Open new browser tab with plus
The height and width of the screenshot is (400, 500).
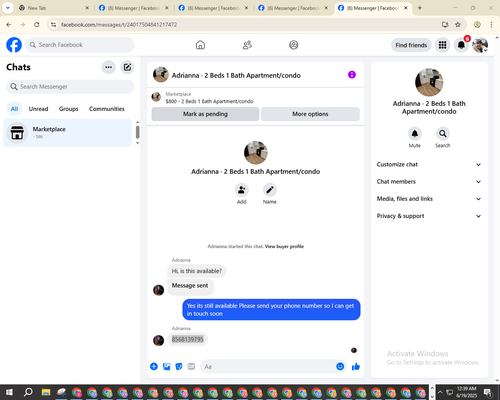click(420, 8)
